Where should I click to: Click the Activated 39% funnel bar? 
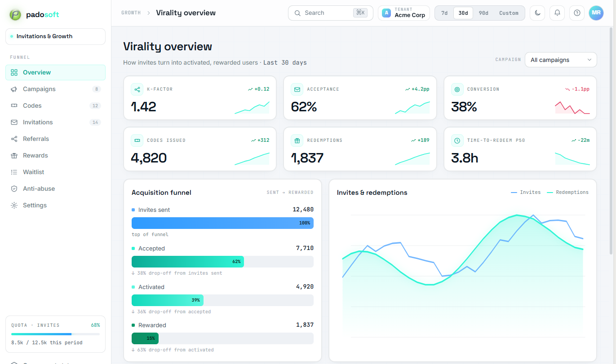[168, 300]
